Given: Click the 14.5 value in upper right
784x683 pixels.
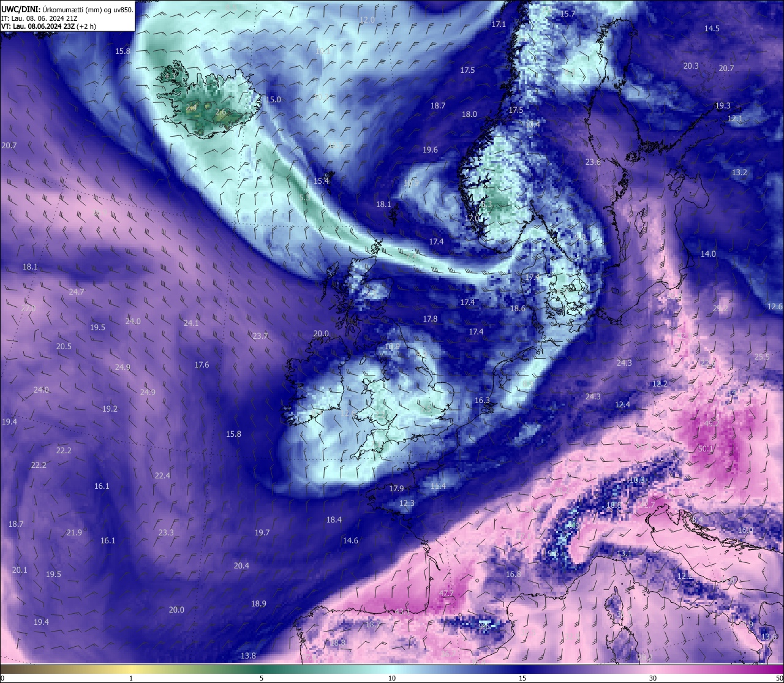Looking at the screenshot, I should pyautogui.click(x=712, y=28).
